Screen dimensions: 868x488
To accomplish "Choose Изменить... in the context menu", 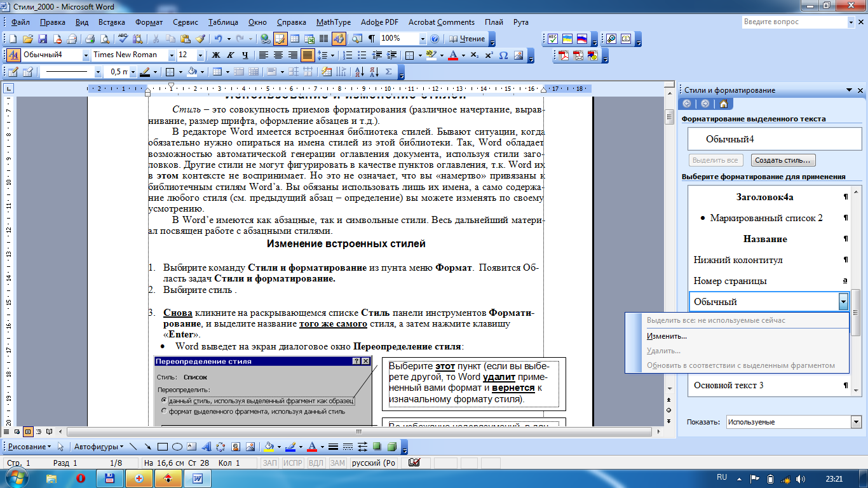I will 667,335.
